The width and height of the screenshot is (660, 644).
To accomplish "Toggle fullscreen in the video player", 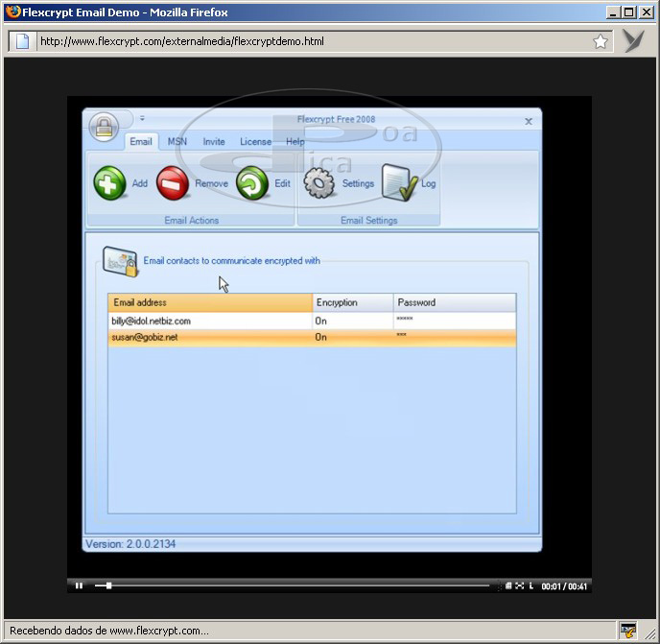I will click(x=519, y=585).
